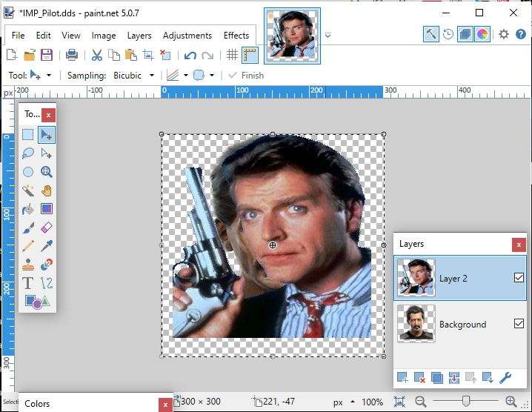This screenshot has height=412, width=532.
Task: Select the Clone Stamp tool
Action: [28, 265]
